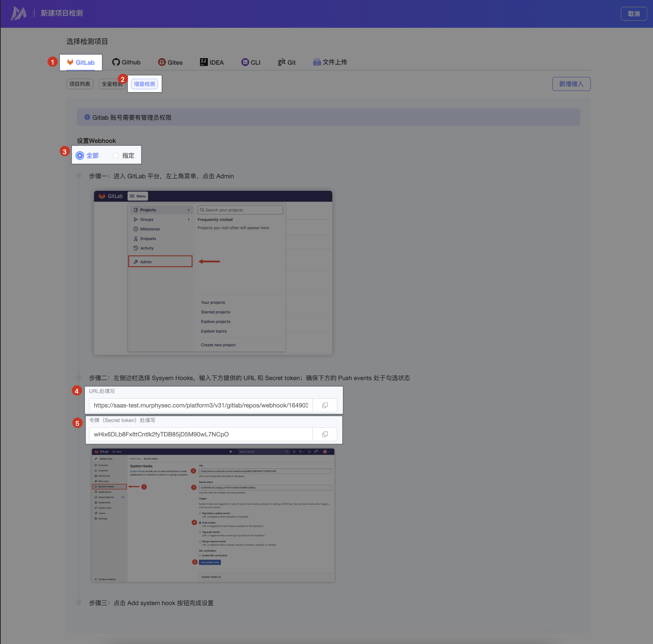
Task: Click the IDEA icon
Action: (x=203, y=62)
